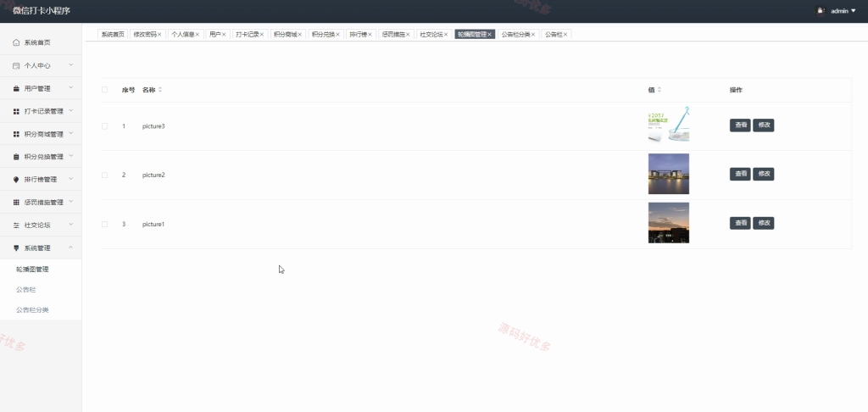Image resolution: width=868 pixels, height=412 pixels.
Task: Tick the select-all checkbox in table header
Action: 104,90
